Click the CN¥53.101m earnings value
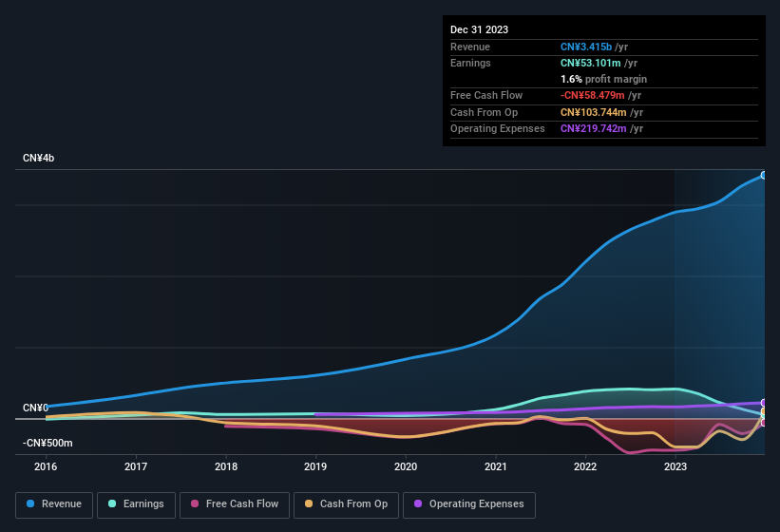The height and width of the screenshot is (532, 780). pyautogui.click(x=591, y=63)
